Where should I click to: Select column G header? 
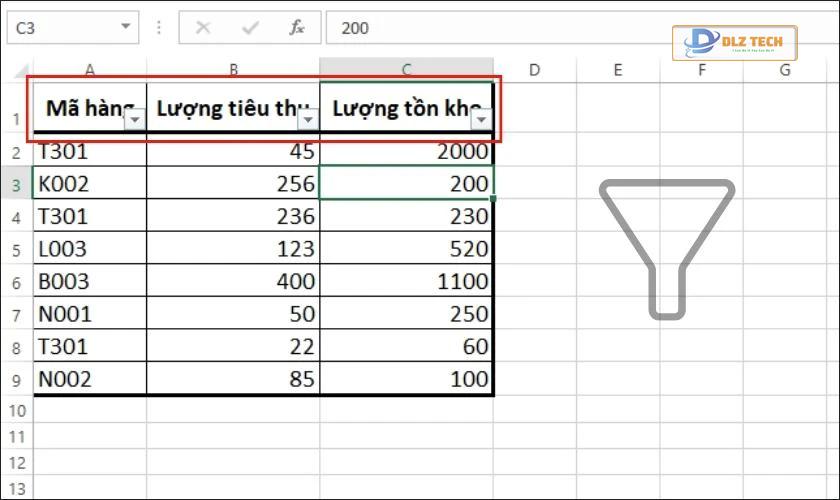click(784, 70)
